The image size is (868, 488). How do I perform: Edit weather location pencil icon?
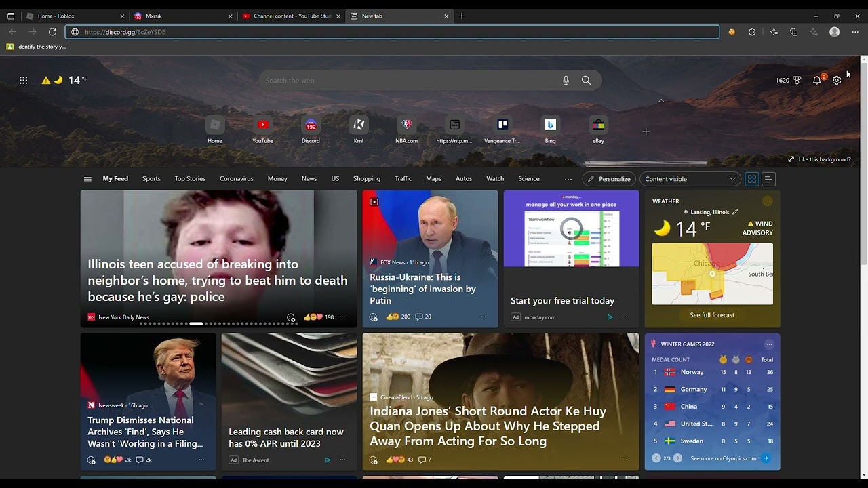pyautogui.click(x=735, y=212)
